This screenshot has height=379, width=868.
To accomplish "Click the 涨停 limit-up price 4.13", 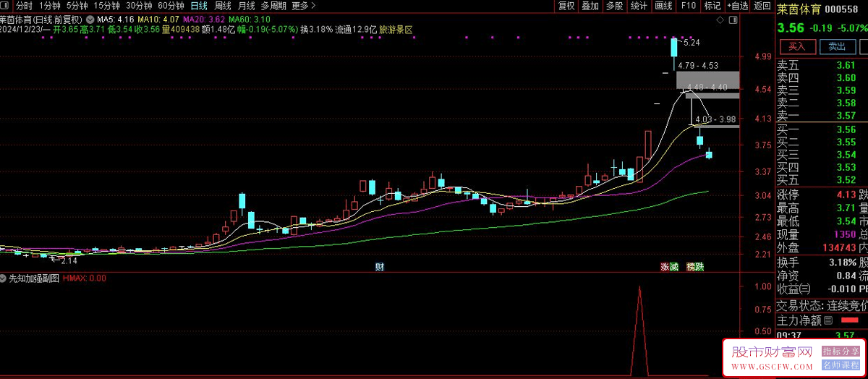I will click(846, 195).
